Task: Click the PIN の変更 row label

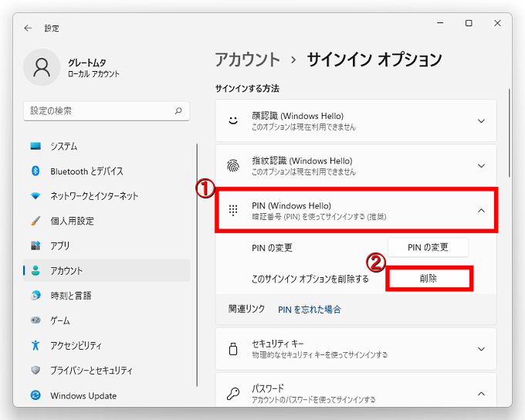Action: coord(272,248)
